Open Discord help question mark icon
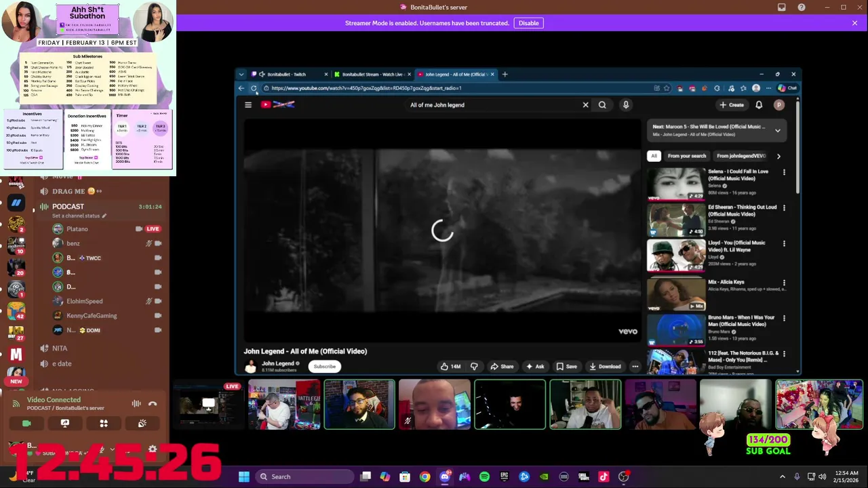Viewport: 868px width, 488px height. [x=802, y=7]
